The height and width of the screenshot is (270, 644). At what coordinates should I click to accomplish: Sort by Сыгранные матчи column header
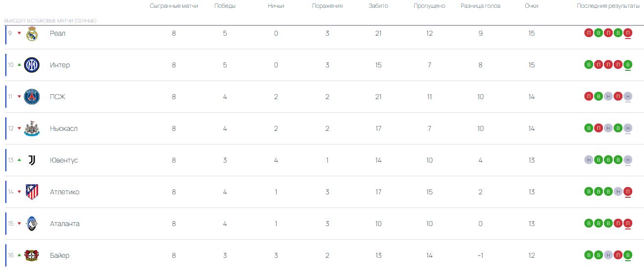click(x=174, y=6)
